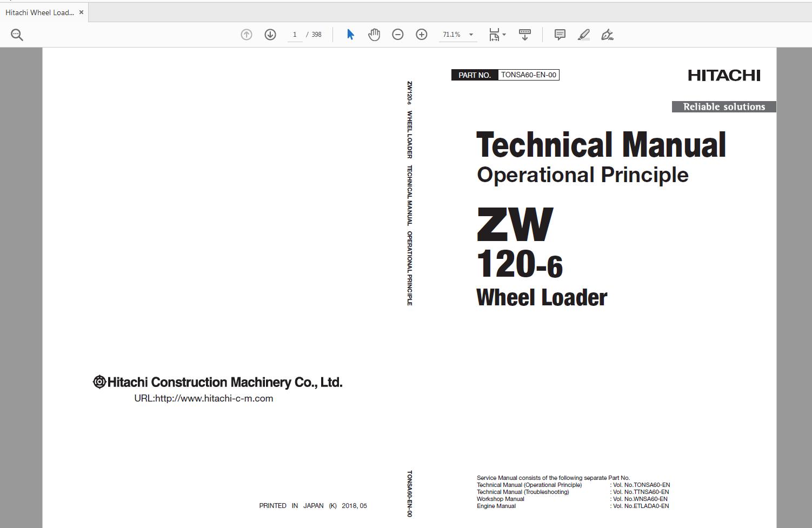This screenshot has height=528, width=812.
Task: Go to next page arrow
Action: pyautogui.click(x=270, y=35)
